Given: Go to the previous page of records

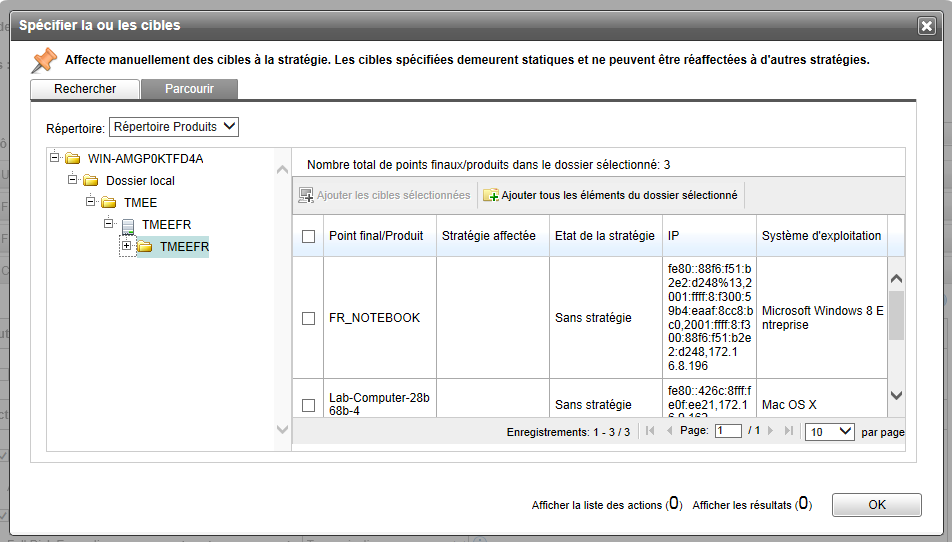Looking at the screenshot, I should coord(669,431).
